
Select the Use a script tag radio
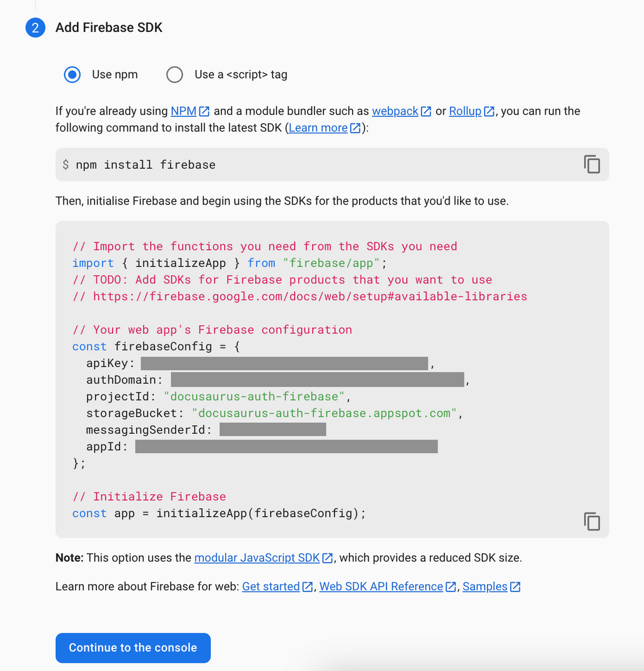(x=174, y=74)
